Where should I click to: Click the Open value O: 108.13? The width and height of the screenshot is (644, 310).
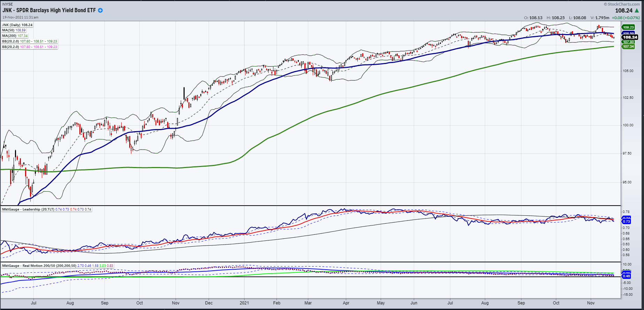click(x=533, y=18)
